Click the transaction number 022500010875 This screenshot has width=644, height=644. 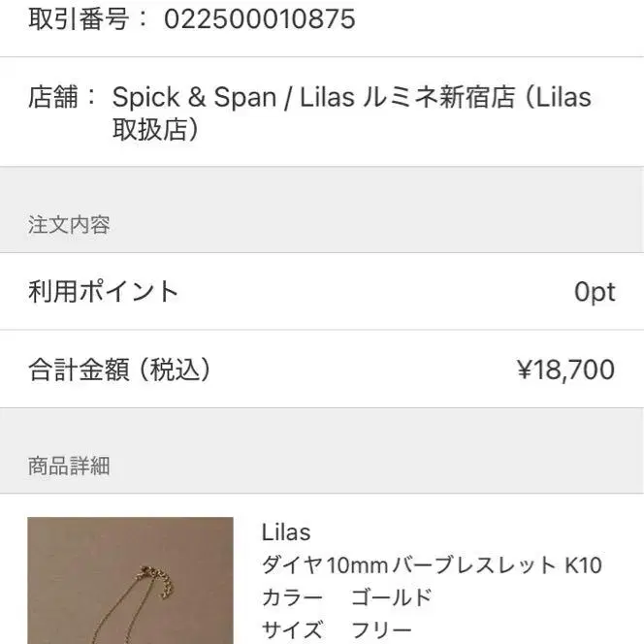[259, 19]
